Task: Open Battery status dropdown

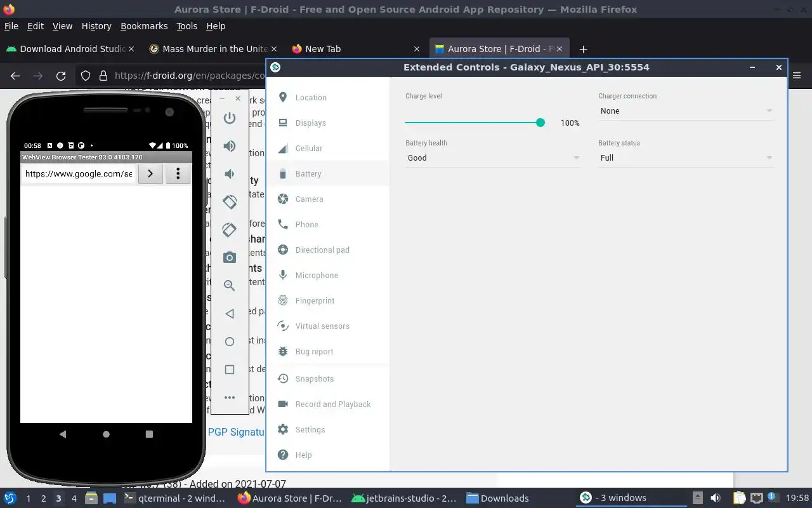Action: [686, 158]
